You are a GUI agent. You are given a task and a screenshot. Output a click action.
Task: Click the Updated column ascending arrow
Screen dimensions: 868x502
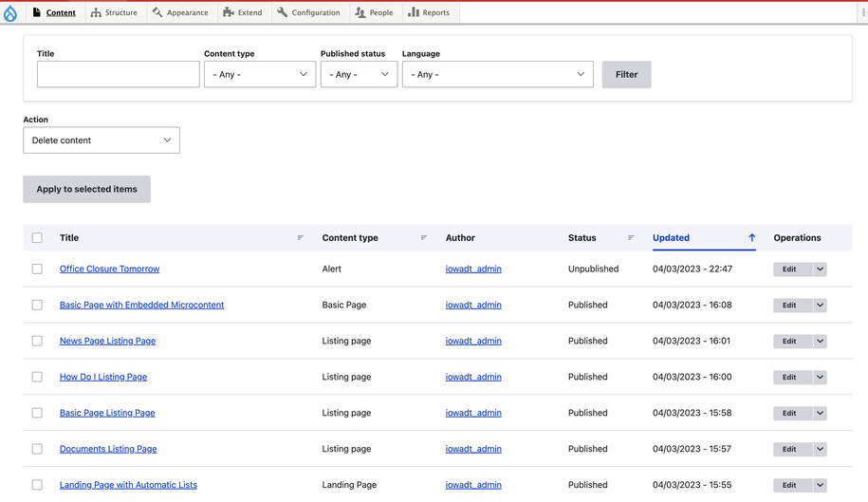pos(751,237)
